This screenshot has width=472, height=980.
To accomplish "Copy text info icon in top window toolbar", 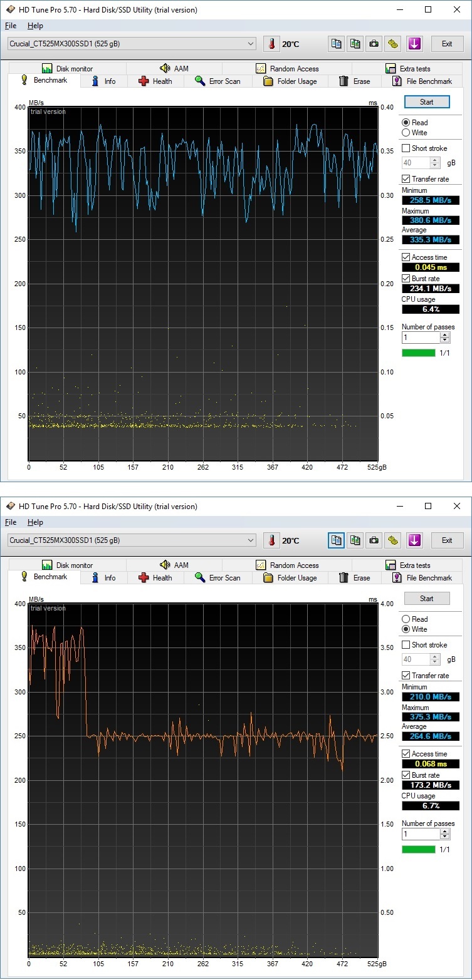I will 337,44.
